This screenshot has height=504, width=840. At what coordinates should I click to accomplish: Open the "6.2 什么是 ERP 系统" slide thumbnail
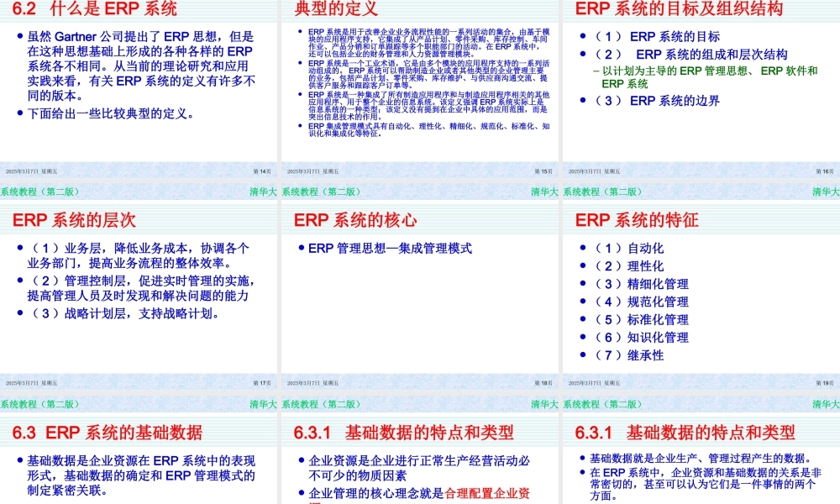(x=139, y=89)
